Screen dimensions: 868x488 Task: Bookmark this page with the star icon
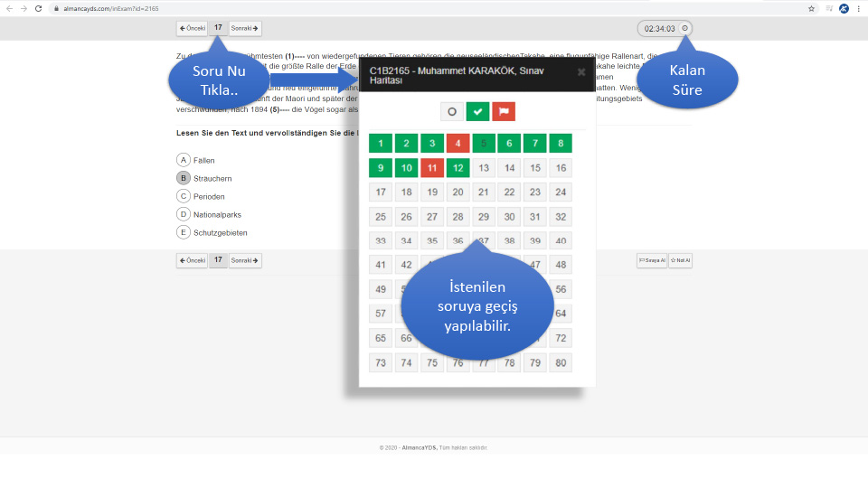pos(812,8)
